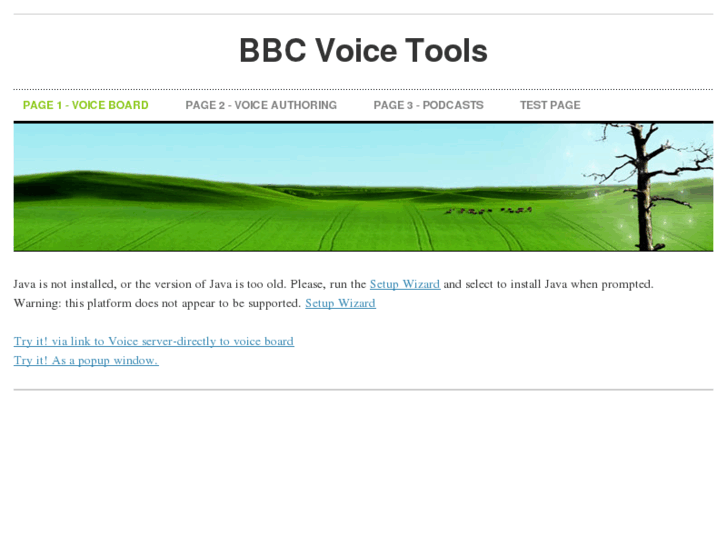727x545 pixels.
Task: Click the 'Java is not installed' message text
Action: pyautogui.click(x=333, y=284)
